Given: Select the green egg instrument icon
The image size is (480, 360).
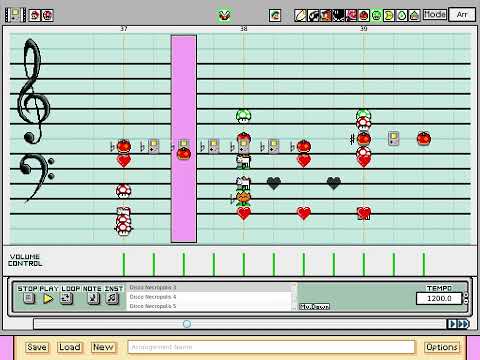Looking at the screenshot, I should (x=402, y=15).
